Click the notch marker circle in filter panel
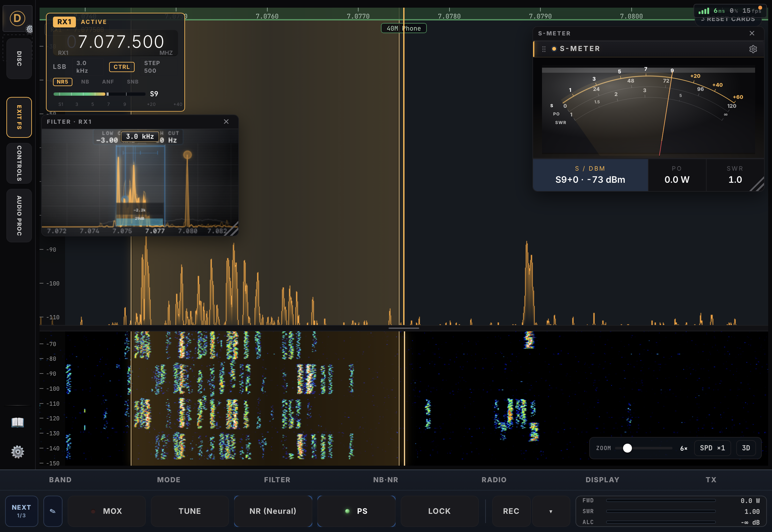This screenshot has width=772, height=532. [x=187, y=155]
